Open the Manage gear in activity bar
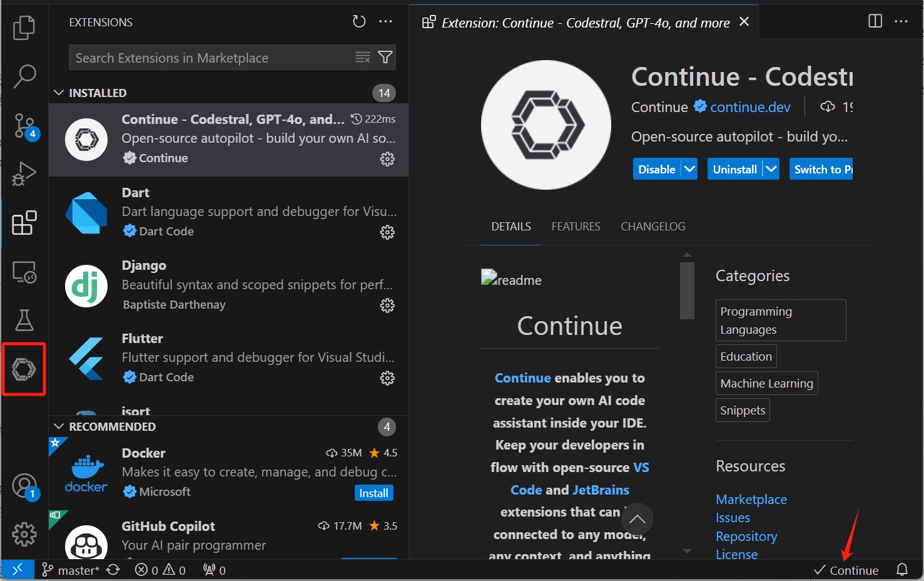924x581 pixels. [24, 534]
